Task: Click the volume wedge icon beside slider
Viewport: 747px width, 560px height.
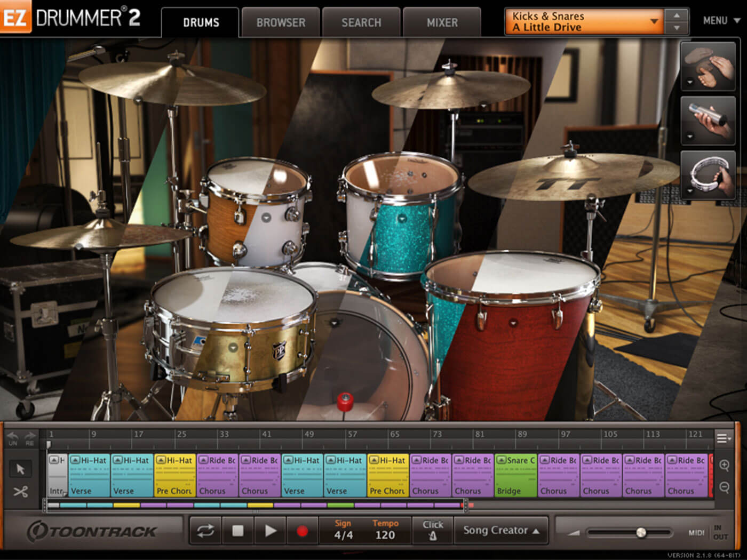Action: pos(574,532)
